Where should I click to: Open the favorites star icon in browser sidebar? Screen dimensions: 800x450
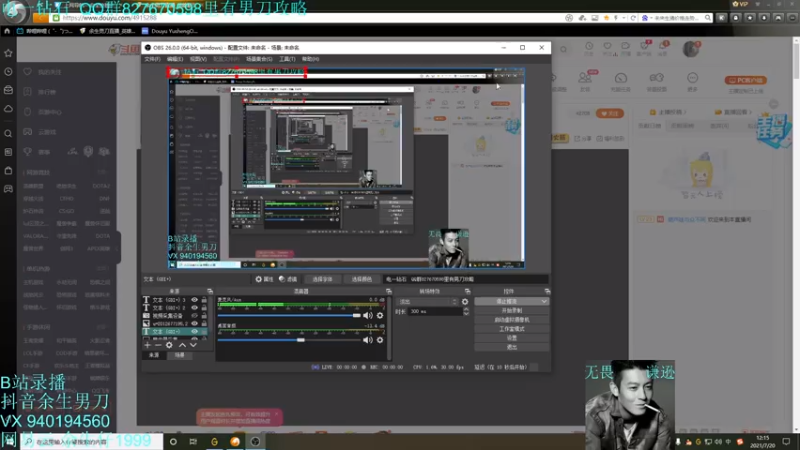click(8, 53)
